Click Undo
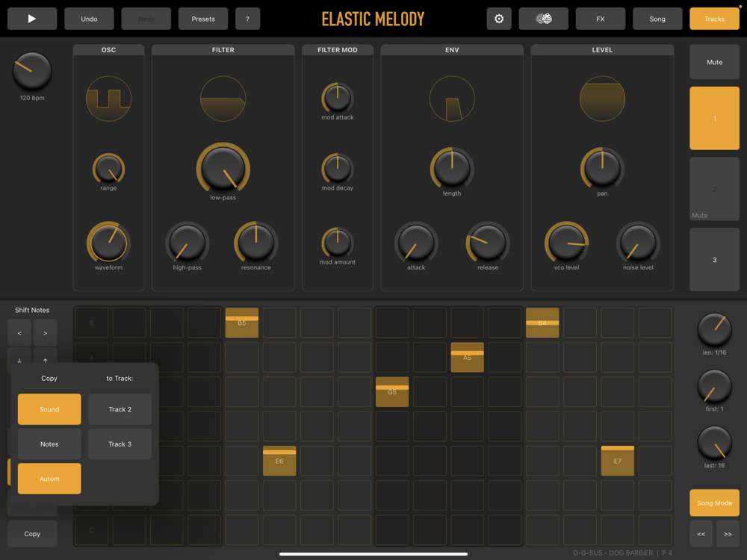The width and height of the screenshot is (747, 560). click(89, 19)
